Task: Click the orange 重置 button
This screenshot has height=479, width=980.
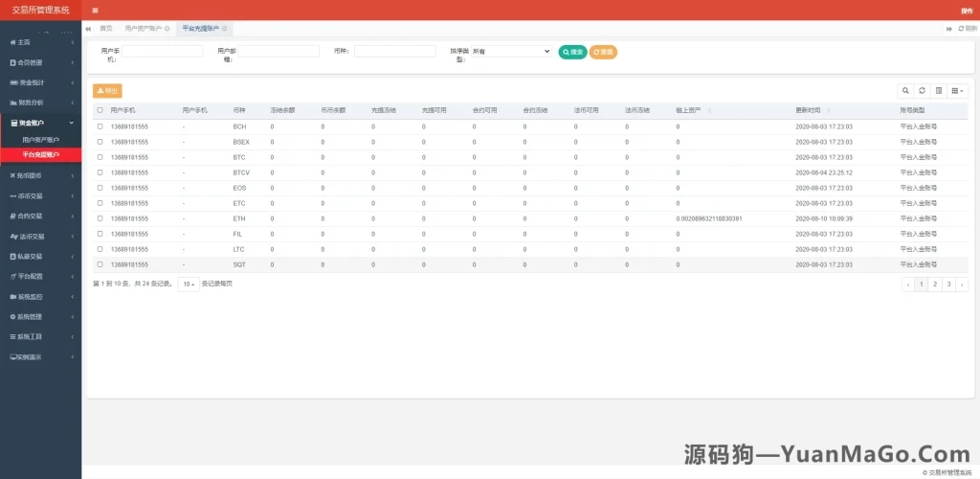Action: click(603, 53)
